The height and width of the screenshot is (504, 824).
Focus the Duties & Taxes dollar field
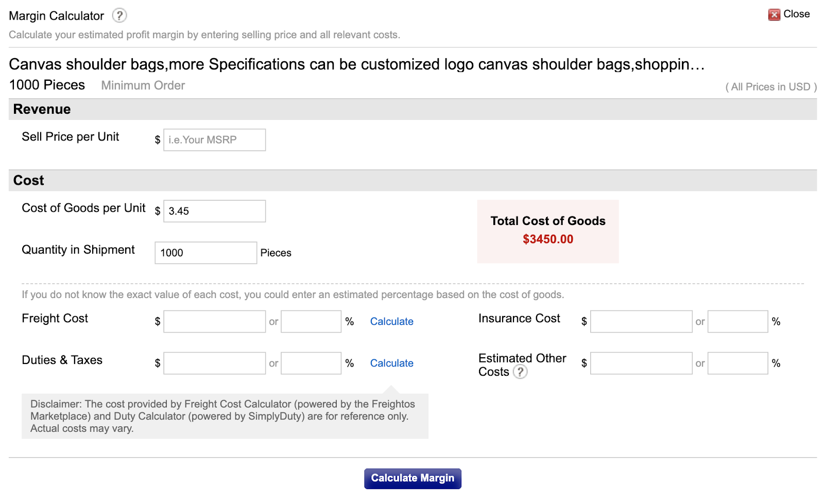pyautogui.click(x=214, y=363)
